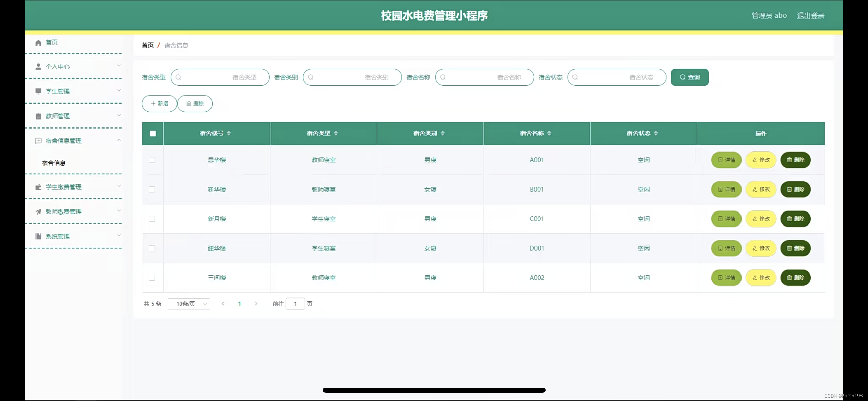The height and width of the screenshot is (401, 868).
Task: Sort the table by the 宿舍类型 column
Action: point(336,133)
